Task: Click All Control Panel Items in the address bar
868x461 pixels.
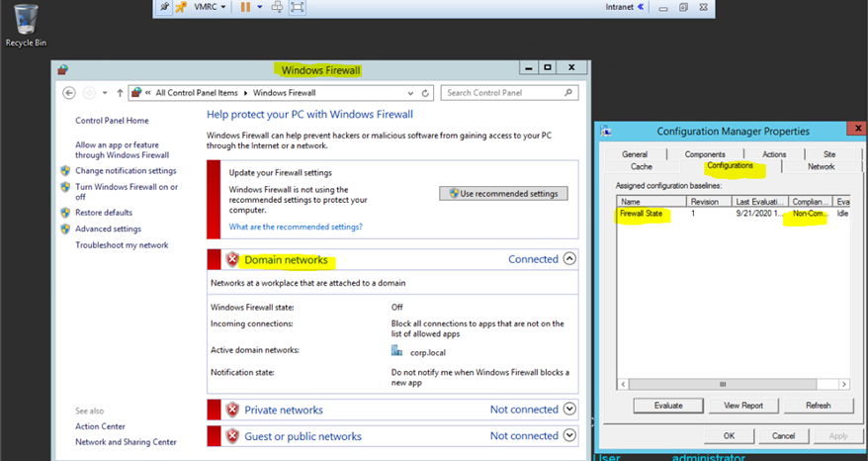Action: tap(197, 93)
